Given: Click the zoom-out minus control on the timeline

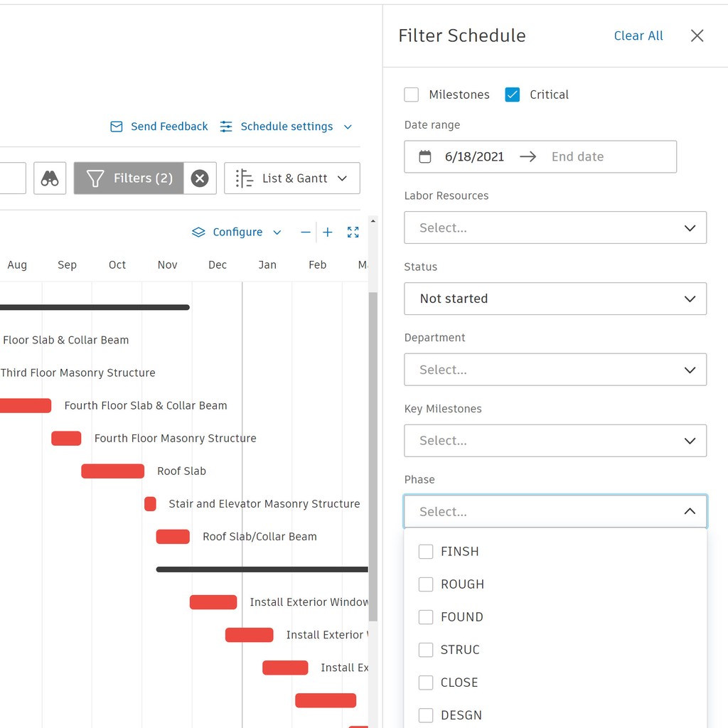Looking at the screenshot, I should click(305, 232).
